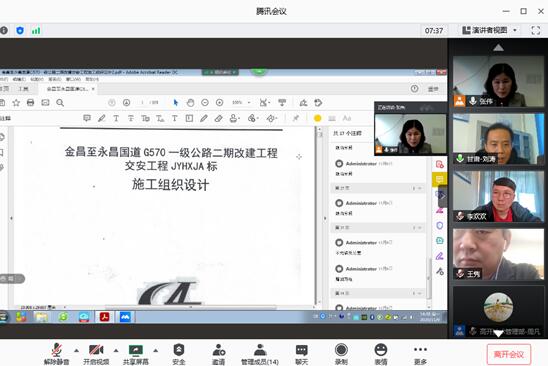548x366 pixels.
Task: Expand audio options arrow beside 解除静音
Action: (76, 350)
